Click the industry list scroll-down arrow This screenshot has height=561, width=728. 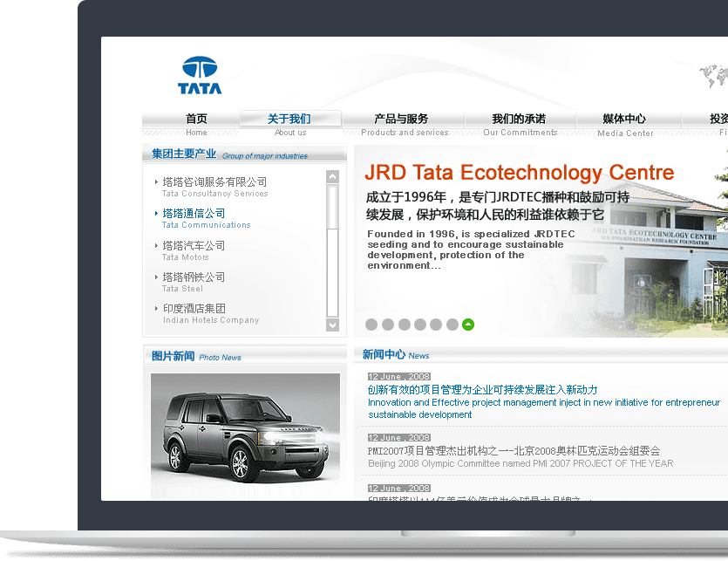pos(332,325)
